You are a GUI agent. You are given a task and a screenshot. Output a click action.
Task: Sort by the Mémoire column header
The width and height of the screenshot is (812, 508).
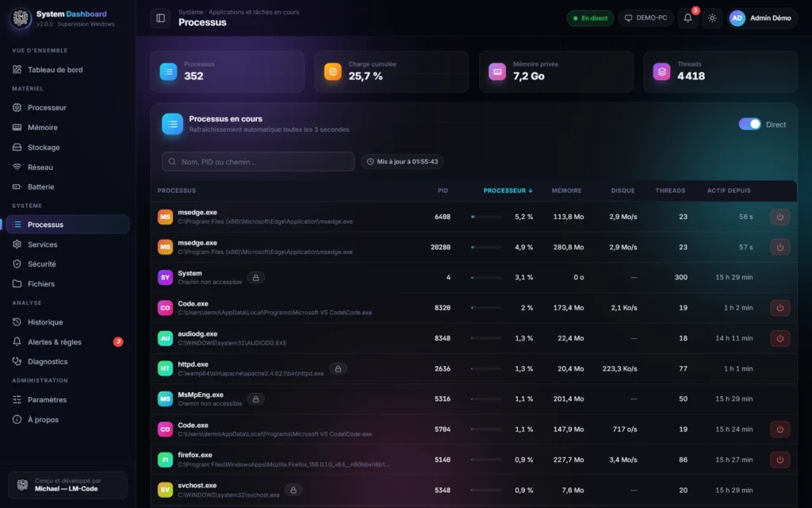(566, 190)
